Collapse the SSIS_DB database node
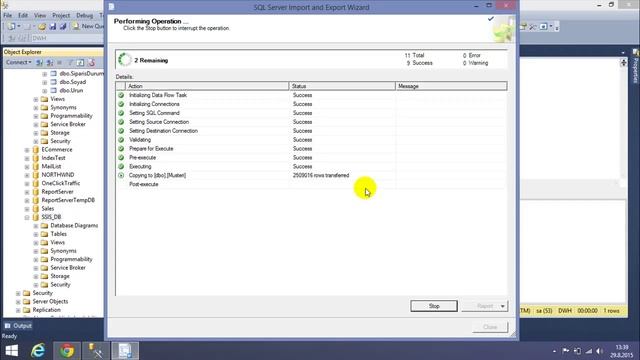The width and height of the screenshot is (640, 360). (27, 217)
